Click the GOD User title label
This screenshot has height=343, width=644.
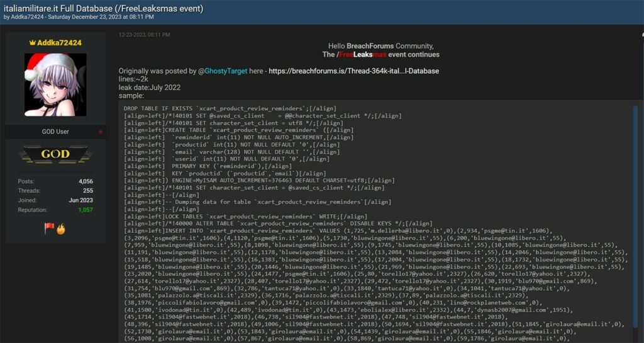point(55,132)
